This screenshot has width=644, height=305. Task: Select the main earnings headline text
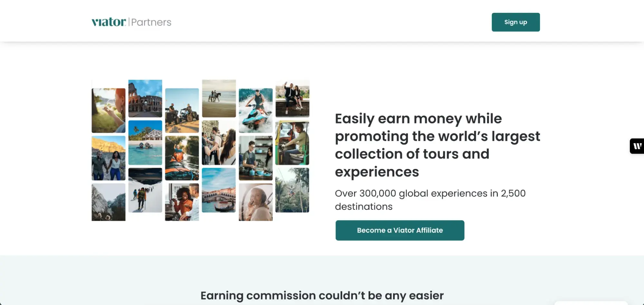437,145
